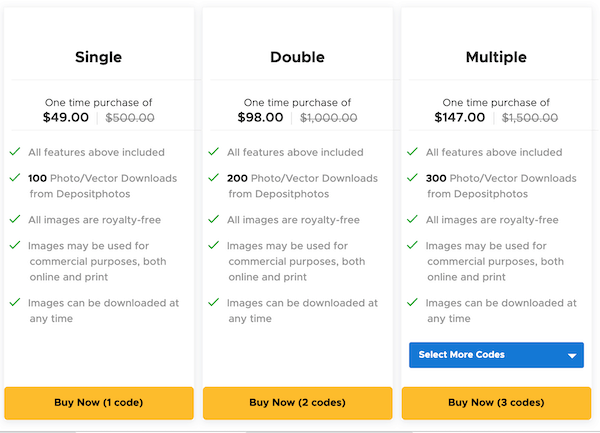Click the $147.00 price in Multiple plan
The height and width of the screenshot is (433, 600).
coord(460,117)
